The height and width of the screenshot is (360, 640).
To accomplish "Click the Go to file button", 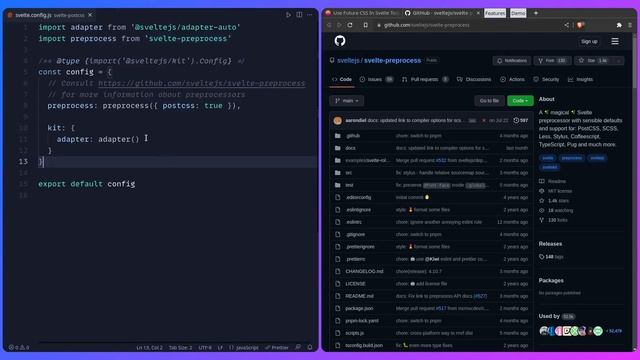I will coord(489,100).
